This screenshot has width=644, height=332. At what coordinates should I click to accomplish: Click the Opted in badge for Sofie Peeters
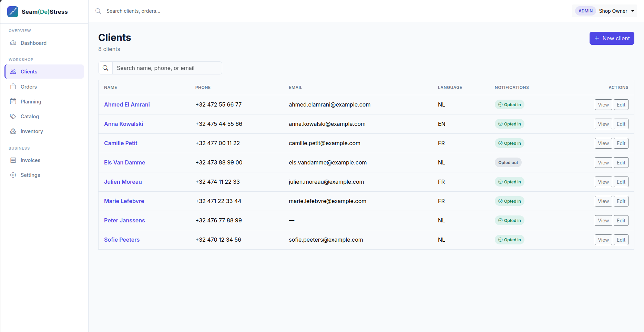509,240
